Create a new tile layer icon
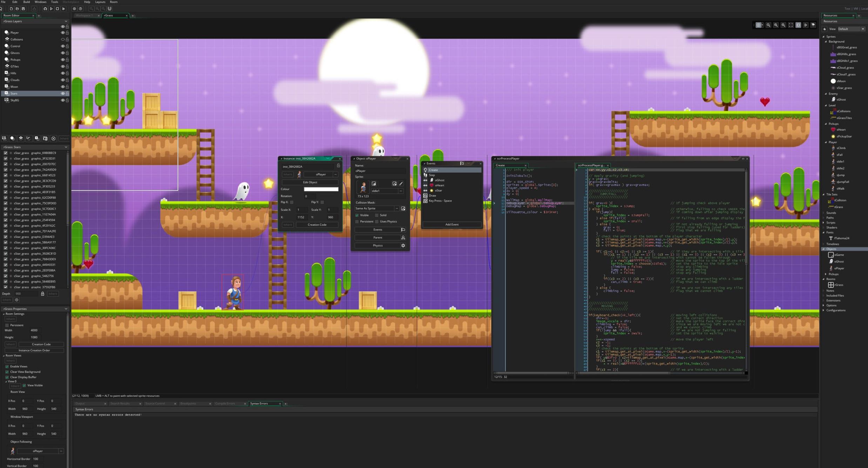 coord(21,138)
